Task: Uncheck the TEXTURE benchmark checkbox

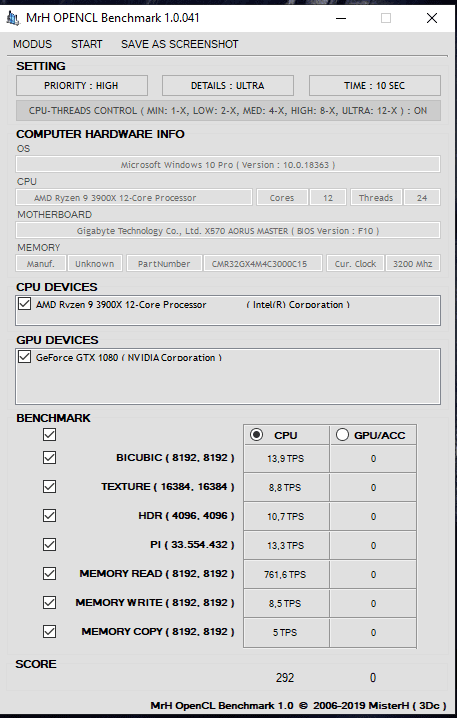Action: tap(49, 486)
